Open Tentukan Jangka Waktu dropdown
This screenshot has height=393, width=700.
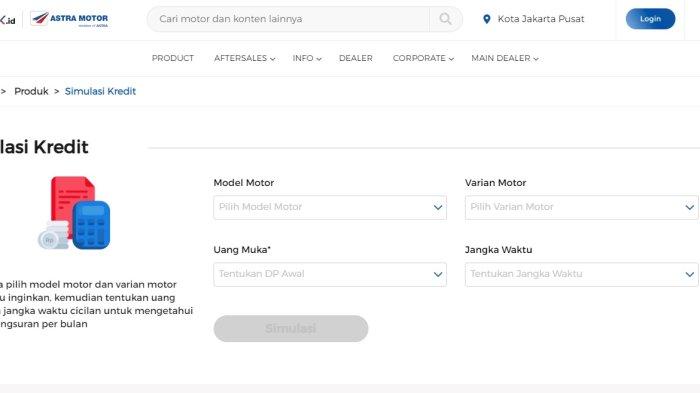pyautogui.click(x=581, y=274)
